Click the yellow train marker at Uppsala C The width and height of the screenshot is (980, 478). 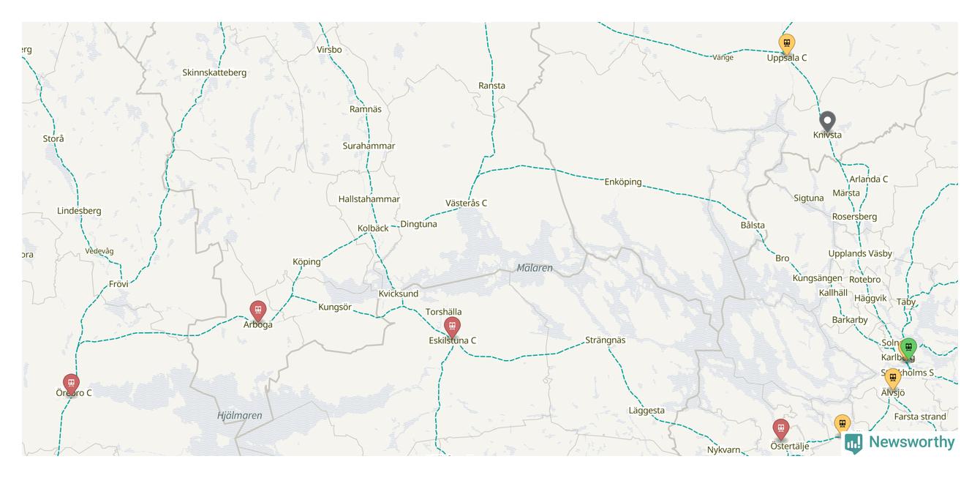(786, 44)
